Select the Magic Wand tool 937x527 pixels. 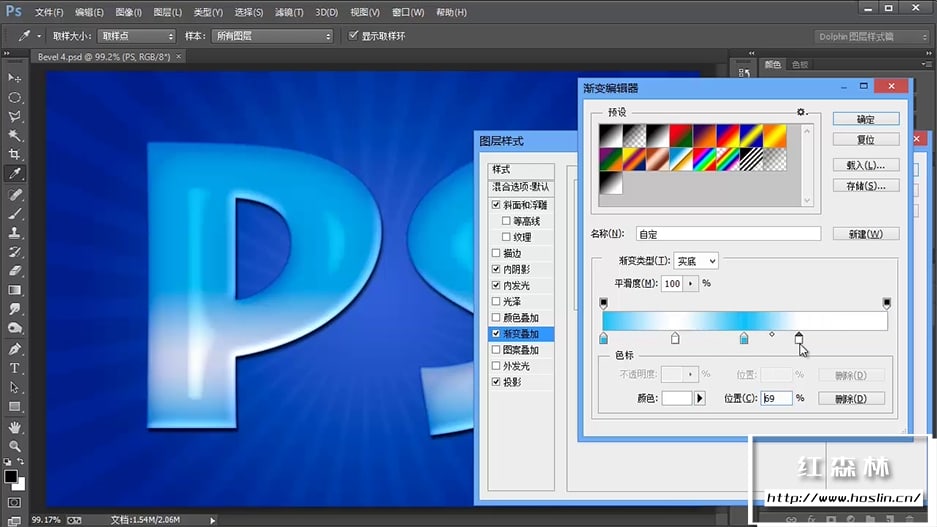14,136
